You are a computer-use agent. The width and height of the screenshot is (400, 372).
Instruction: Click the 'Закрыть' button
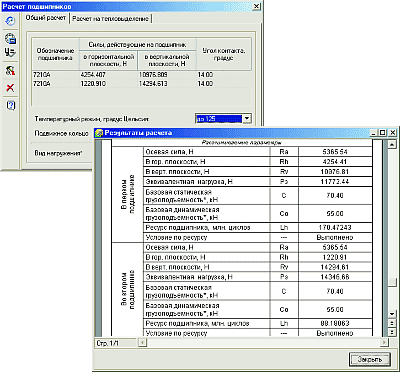tap(369, 360)
